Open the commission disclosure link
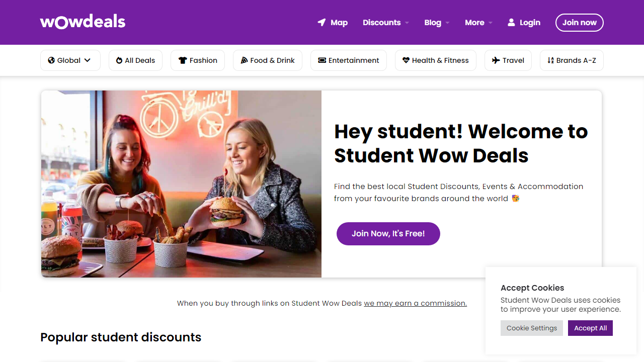 pyautogui.click(x=415, y=303)
